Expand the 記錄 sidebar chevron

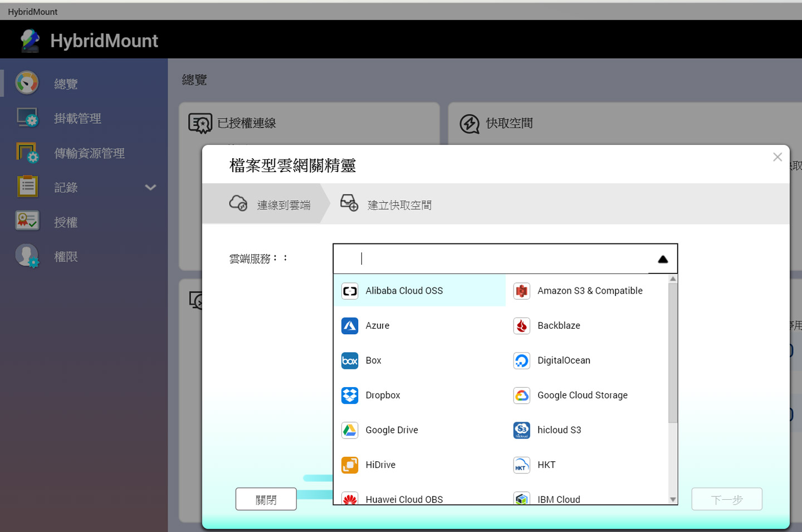[x=150, y=188]
